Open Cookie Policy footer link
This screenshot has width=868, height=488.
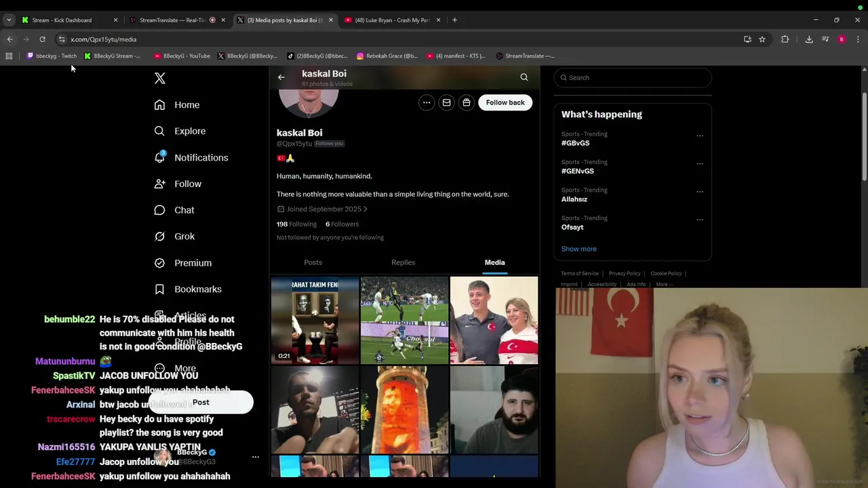pos(666,274)
